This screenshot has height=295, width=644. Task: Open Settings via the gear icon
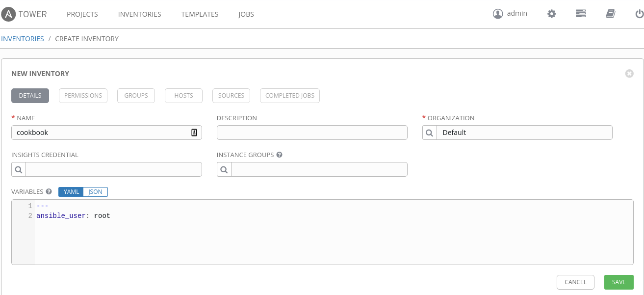[552, 14]
